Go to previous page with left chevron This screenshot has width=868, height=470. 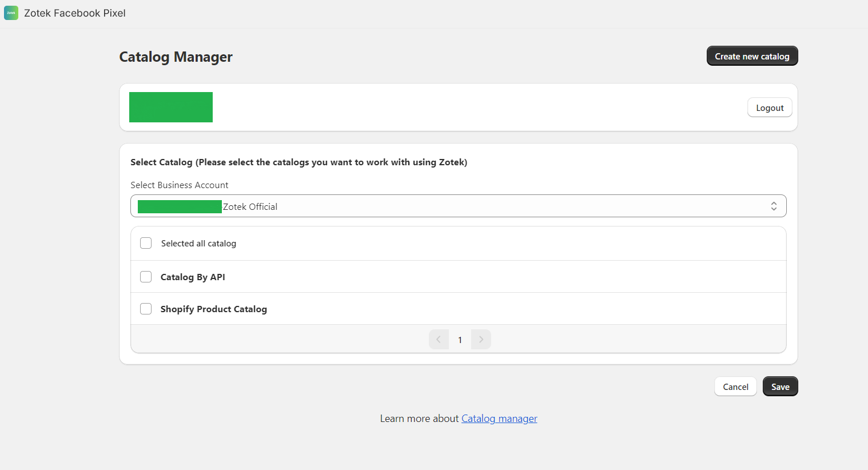tap(439, 340)
